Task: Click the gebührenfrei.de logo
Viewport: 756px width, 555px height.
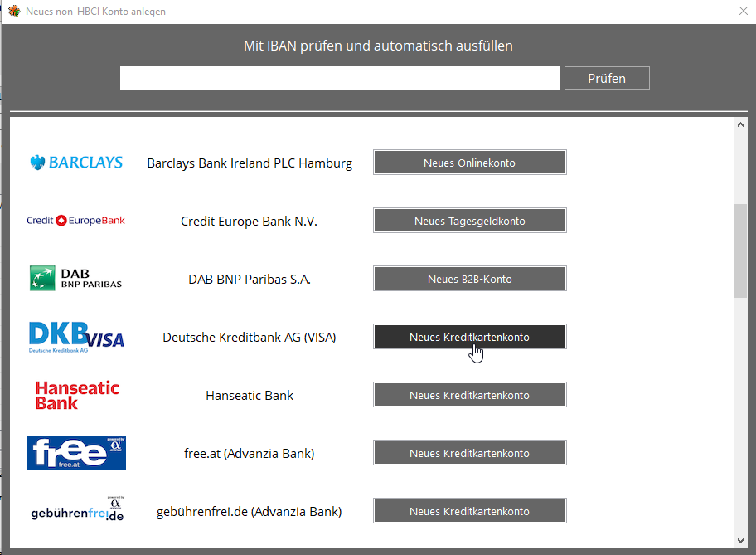Action: click(x=77, y=509)
